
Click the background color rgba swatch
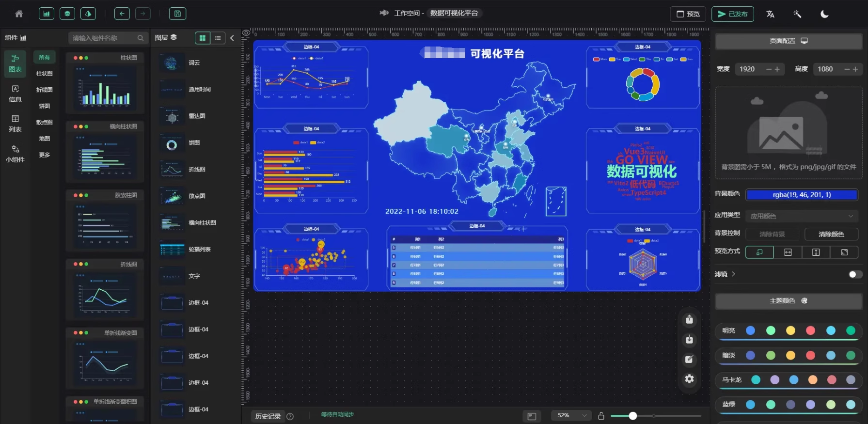tap(801, 195)
